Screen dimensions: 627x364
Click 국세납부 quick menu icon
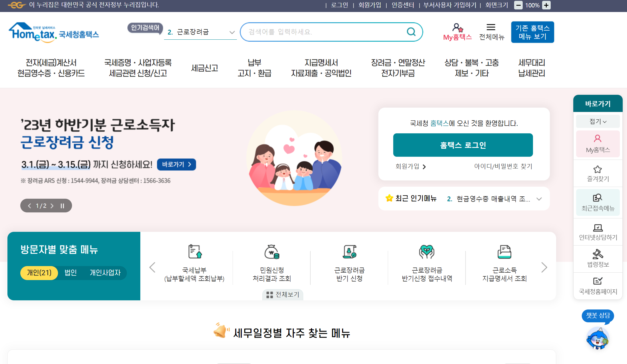pyautogui.click(x=195, y=252)
